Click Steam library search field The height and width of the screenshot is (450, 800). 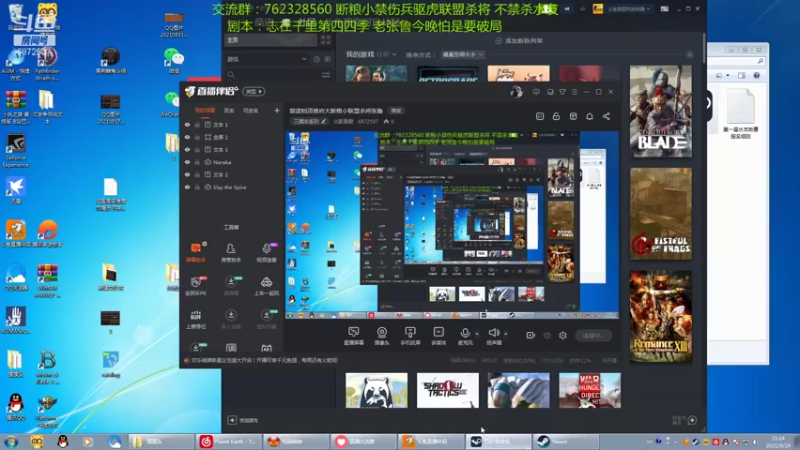[273, 75]
